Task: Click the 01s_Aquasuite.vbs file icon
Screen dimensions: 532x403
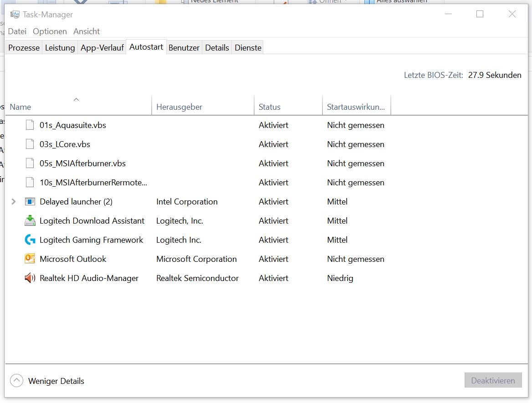Action: [30, 125]
